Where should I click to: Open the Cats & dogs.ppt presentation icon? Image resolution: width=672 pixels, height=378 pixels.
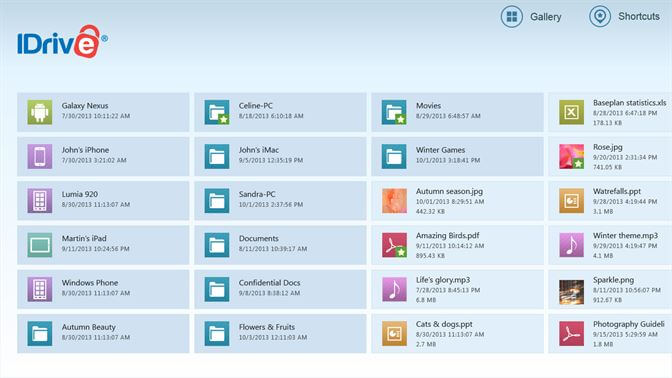tap(394, 333)
